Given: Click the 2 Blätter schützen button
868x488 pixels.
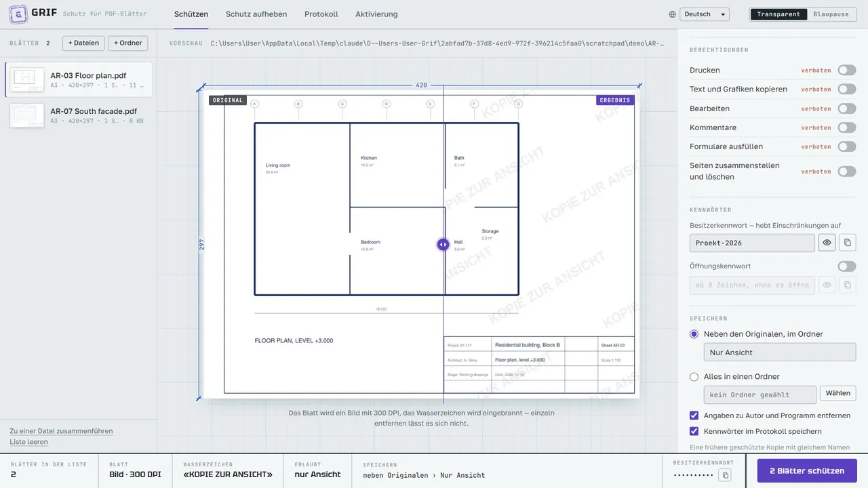Looking at the screenshot, I should coord(807,471).
